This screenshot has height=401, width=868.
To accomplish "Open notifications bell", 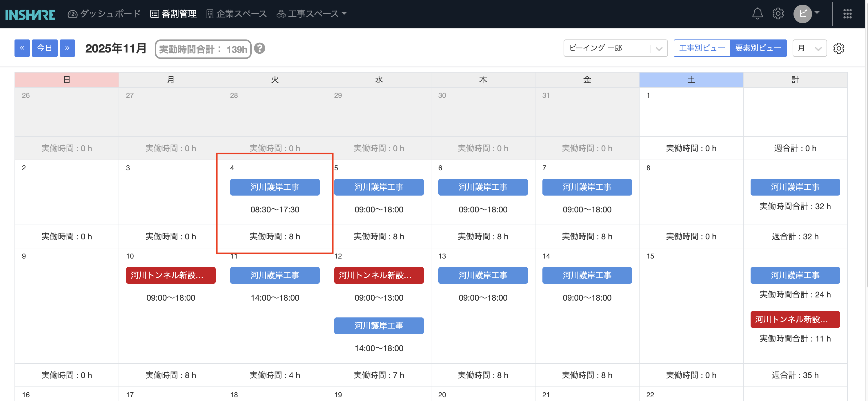I will (757, 14).
